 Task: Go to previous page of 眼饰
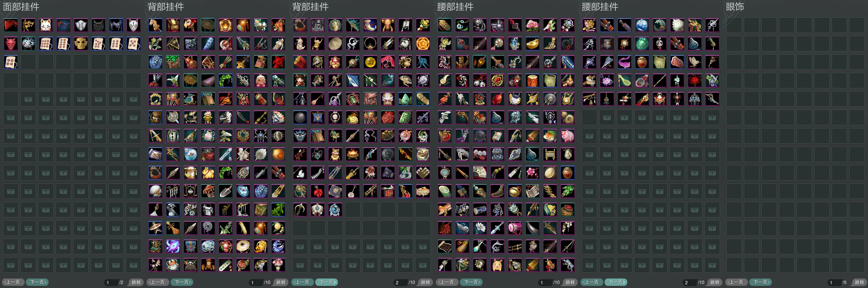pos(736,282)
